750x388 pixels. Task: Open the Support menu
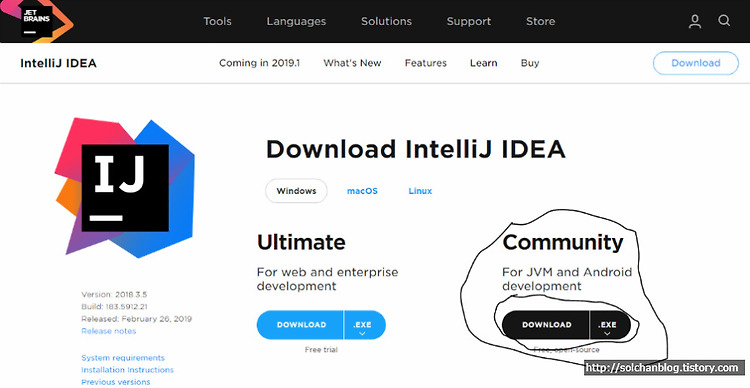[x=469, y=22]
